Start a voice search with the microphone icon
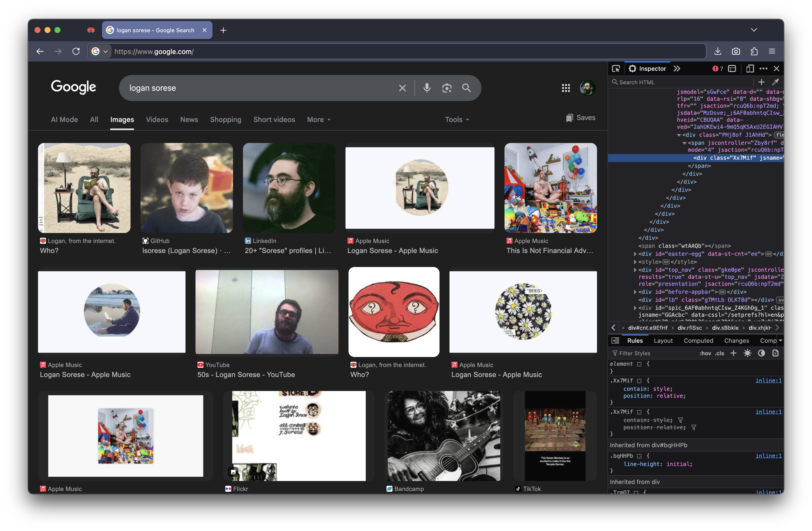The height and width of the screenshot is (531, 812). tap(426, 88)
